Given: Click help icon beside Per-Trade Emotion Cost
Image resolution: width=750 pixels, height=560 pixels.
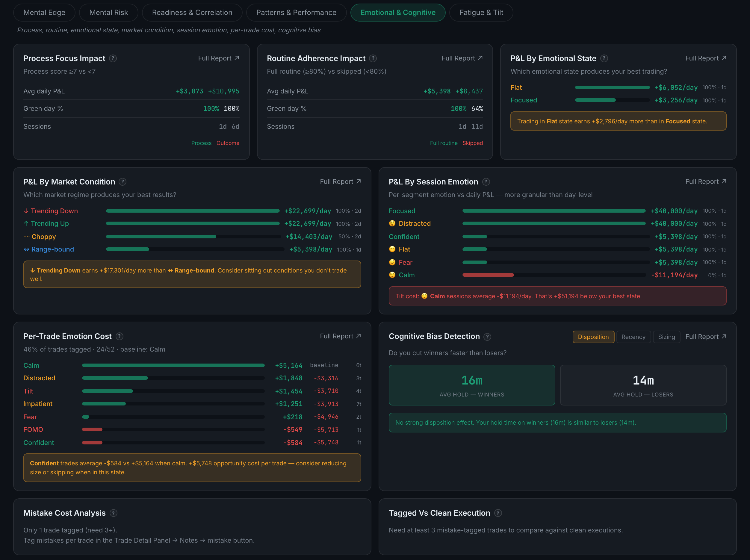Looking at the screenshot, I should pos(119,336).
